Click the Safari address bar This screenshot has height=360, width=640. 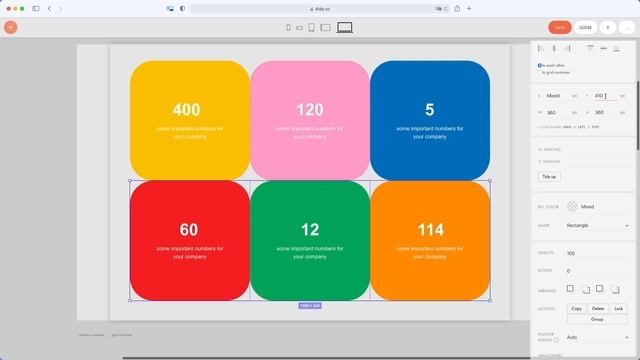[x=320, y=9]
